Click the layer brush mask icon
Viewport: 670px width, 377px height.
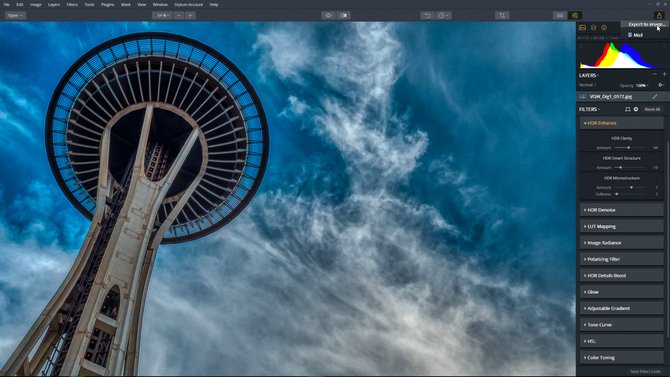click(x=655, y=97)
